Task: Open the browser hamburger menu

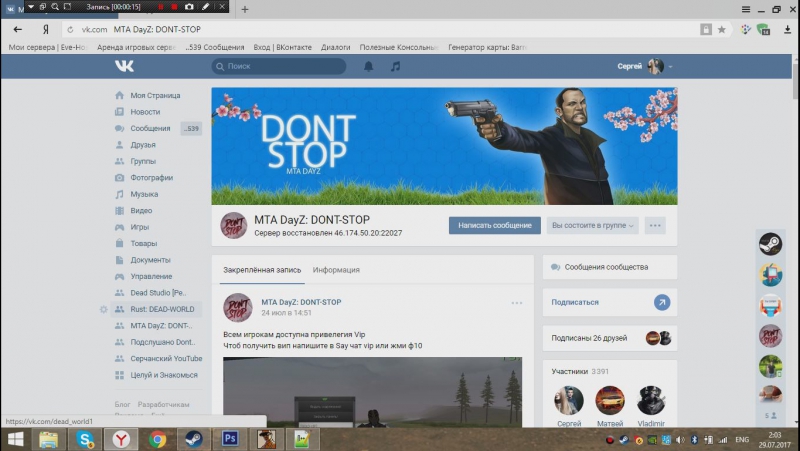Action: point(746,9)
